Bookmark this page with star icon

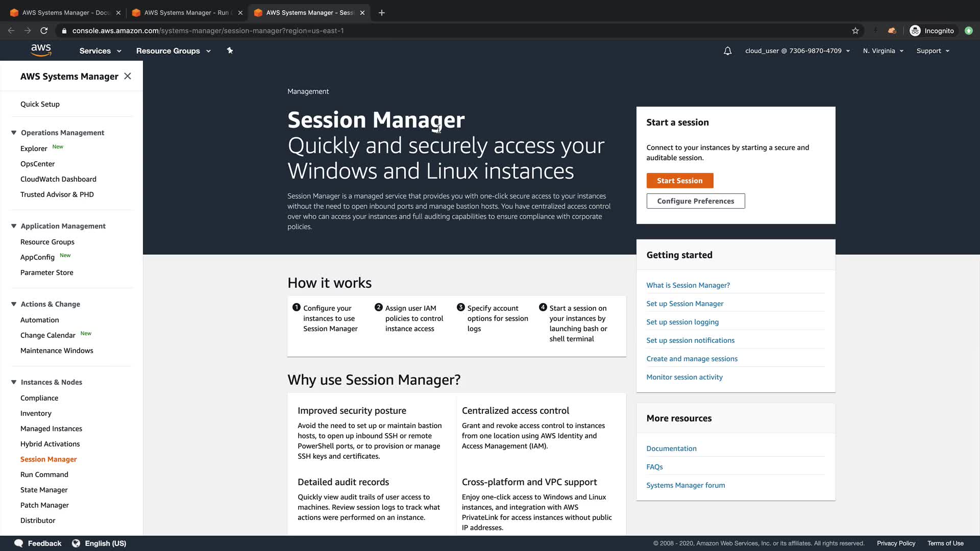click(x=855, y=31)
